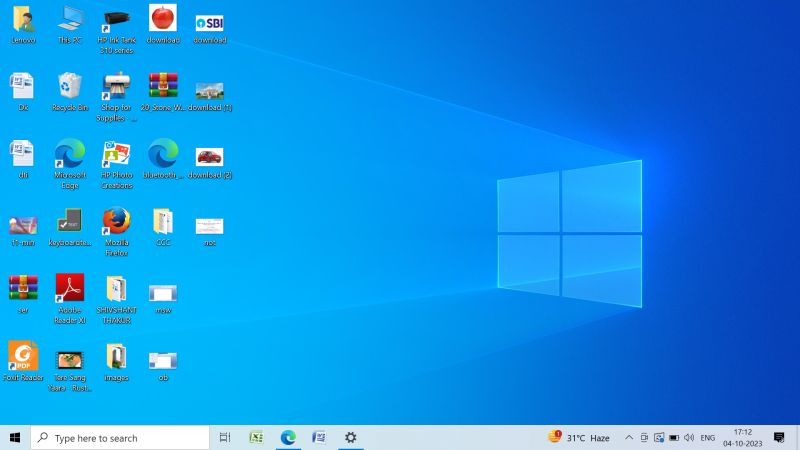Click the Adobe Reader XI desktop icon

coord(69,289)
